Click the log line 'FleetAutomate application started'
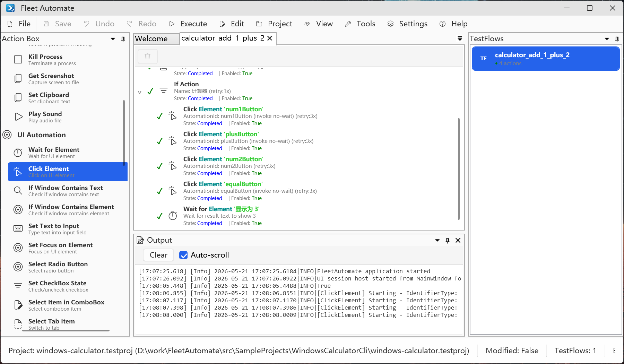Screen dimensions: 624x364 click(x=284, y=271)
